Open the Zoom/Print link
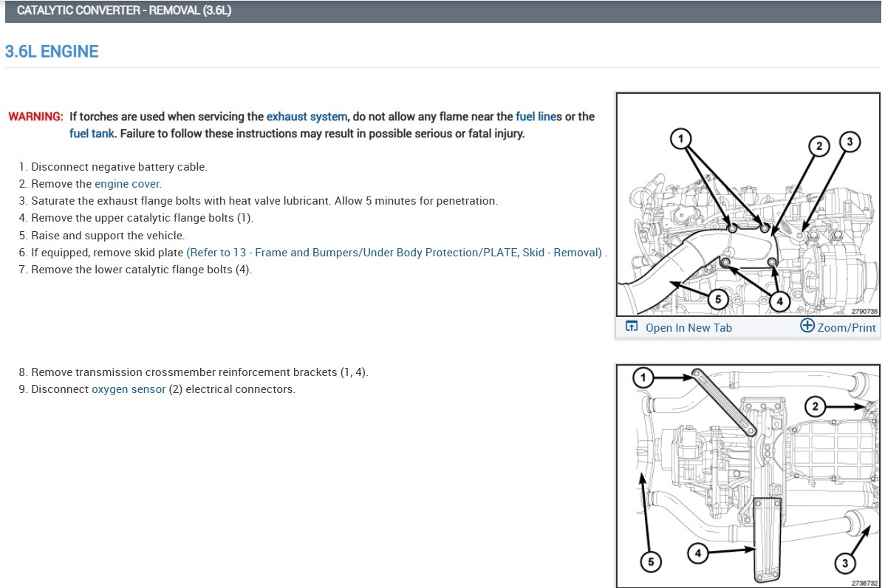 pos(846,327)
